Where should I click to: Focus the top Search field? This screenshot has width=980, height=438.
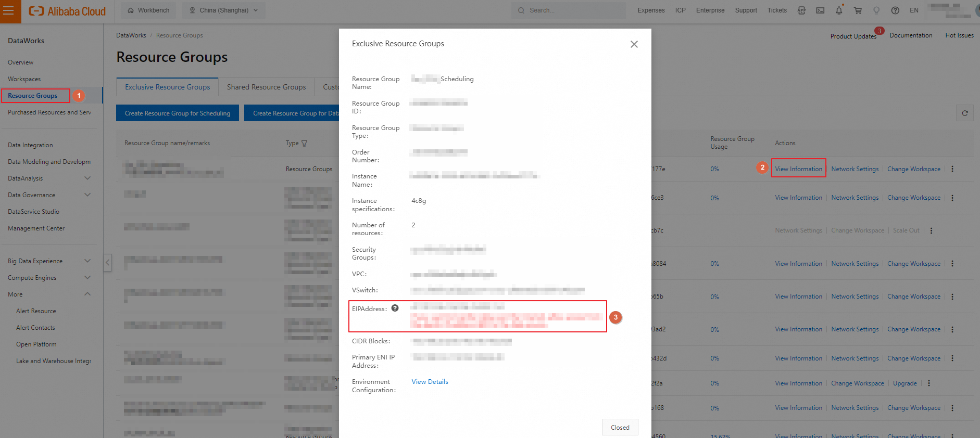click(569, 10)
